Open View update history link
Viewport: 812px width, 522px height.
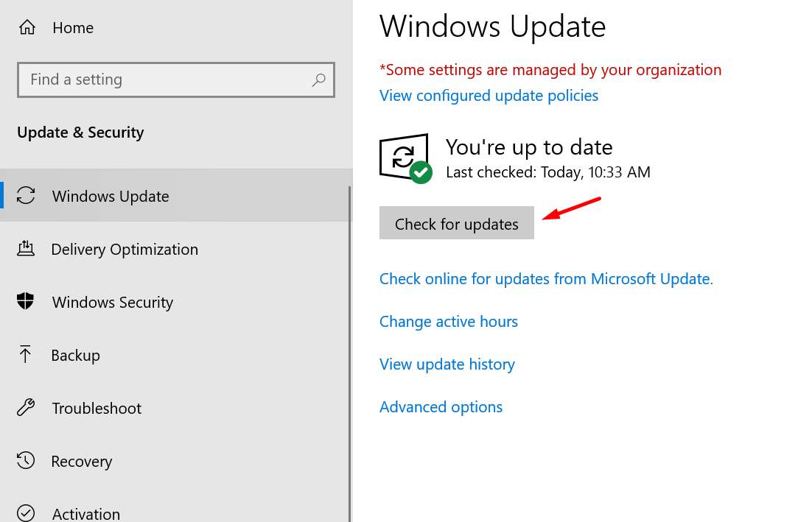[447, 364]
